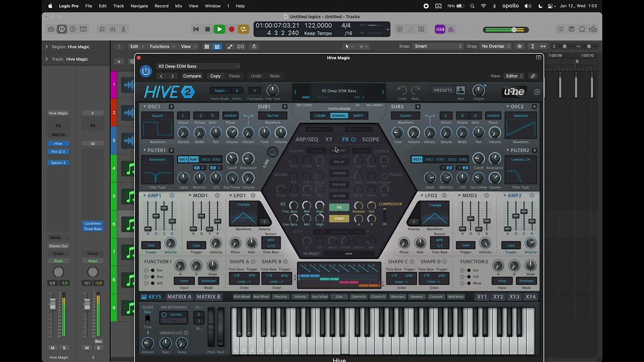Open the Smart Controls dial icon

[102, 29]
